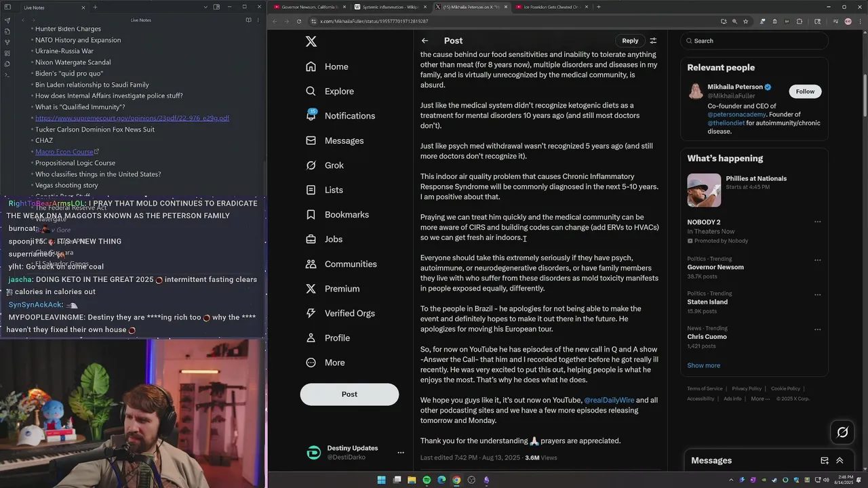Image resolution: width=868 pixels, height=488 pixels.
Task: Open Windows Start menu
Action: point(381,480)
